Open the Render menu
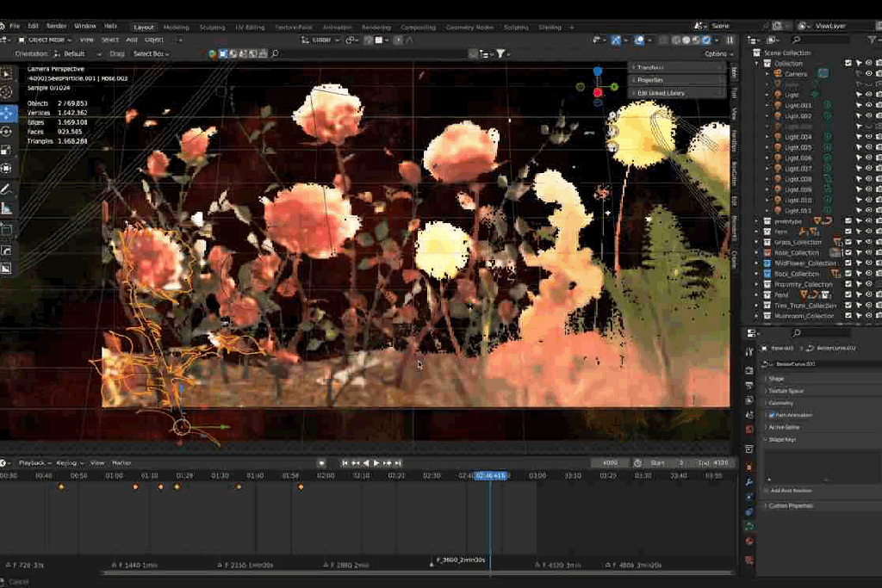882x588 pixels. (x=56, y=27)
